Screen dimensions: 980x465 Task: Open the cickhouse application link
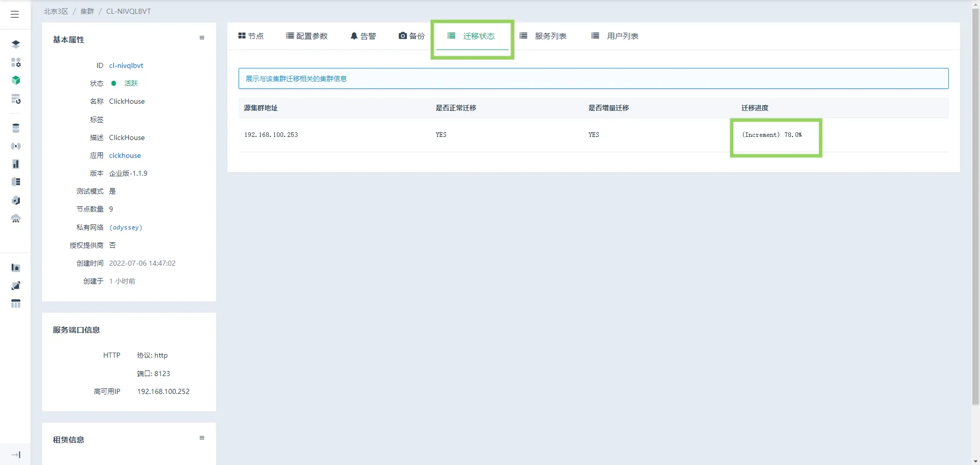point(125,155)
